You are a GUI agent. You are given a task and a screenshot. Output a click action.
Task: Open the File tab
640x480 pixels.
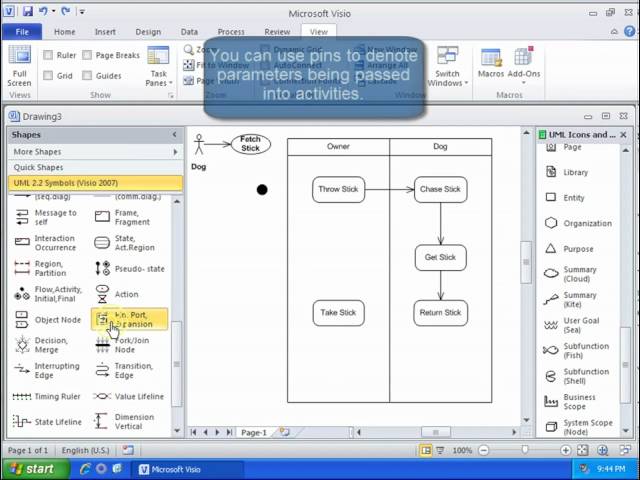22,32
